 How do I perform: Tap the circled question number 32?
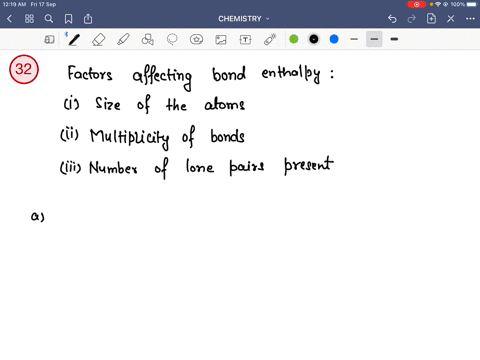tap(24, 69)
